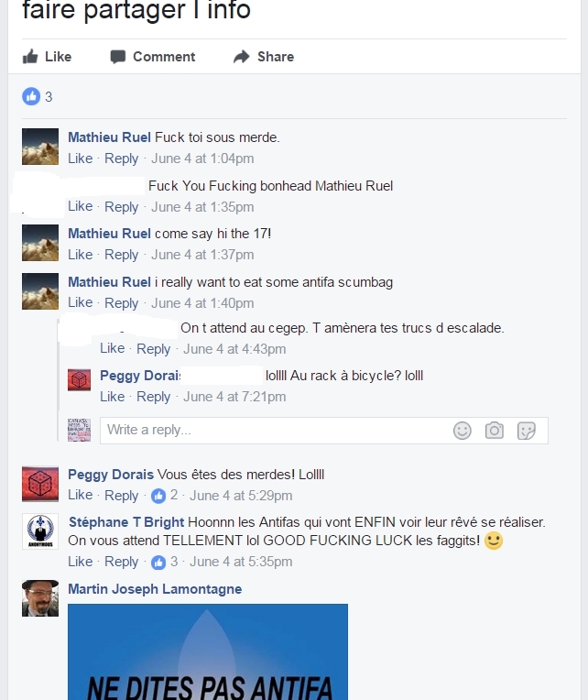Click the Anonymous avatar of Stéphane T Bright

[x=40, y=531]
